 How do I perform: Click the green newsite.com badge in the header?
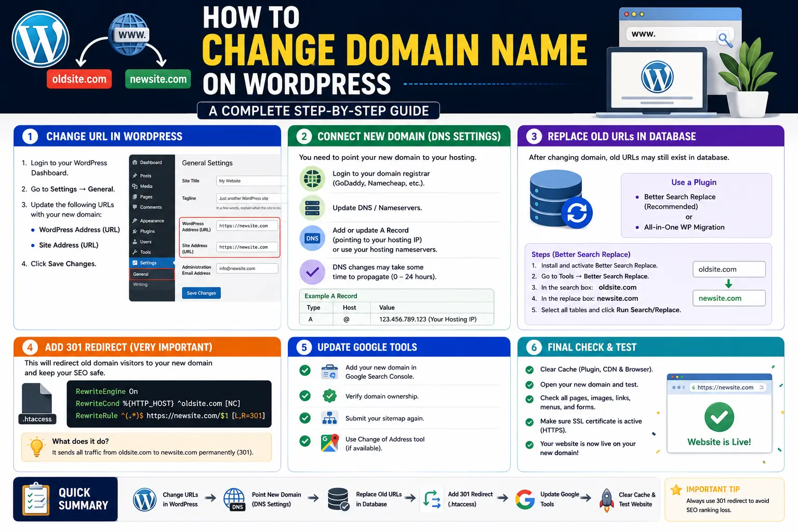pyautogui.click(x=158, y=79)
